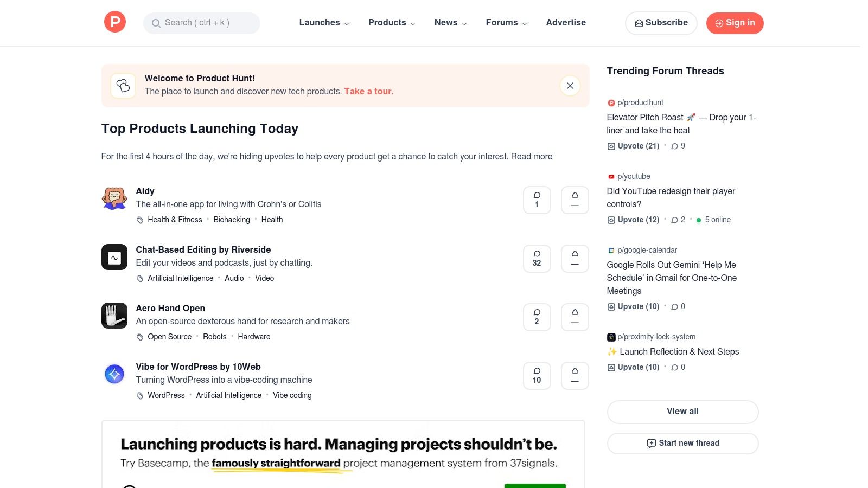Upvote Chat-Based Editing by Riverside

575,259
